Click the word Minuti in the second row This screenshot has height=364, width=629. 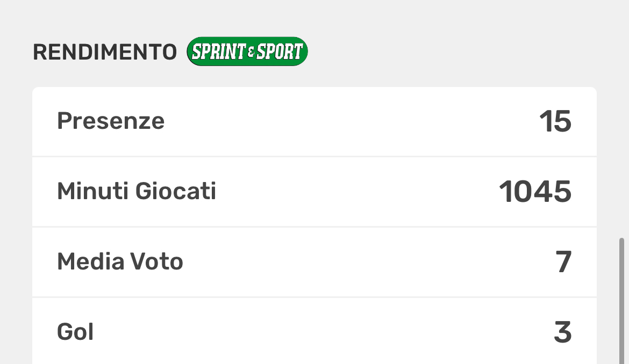tap(93, 191)
